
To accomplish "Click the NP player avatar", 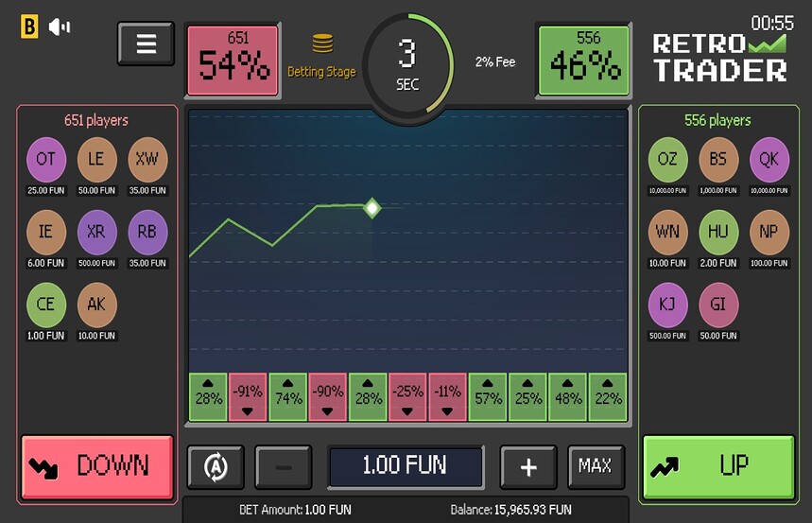I will (x=769, y=232).
